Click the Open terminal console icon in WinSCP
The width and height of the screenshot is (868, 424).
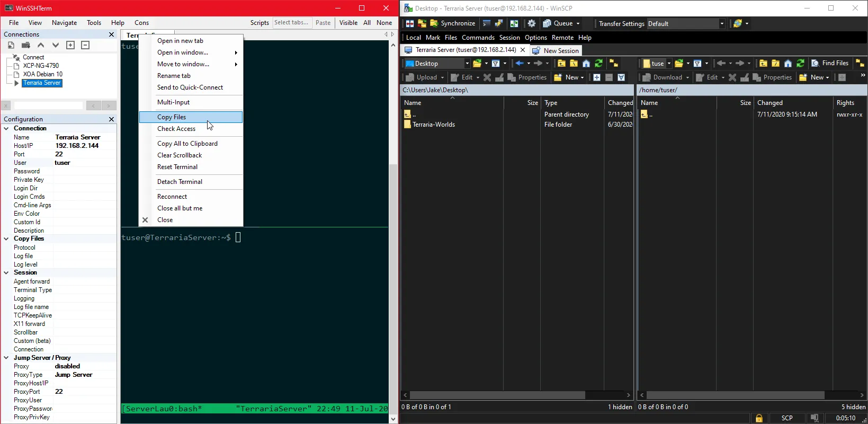click(486, 23)
